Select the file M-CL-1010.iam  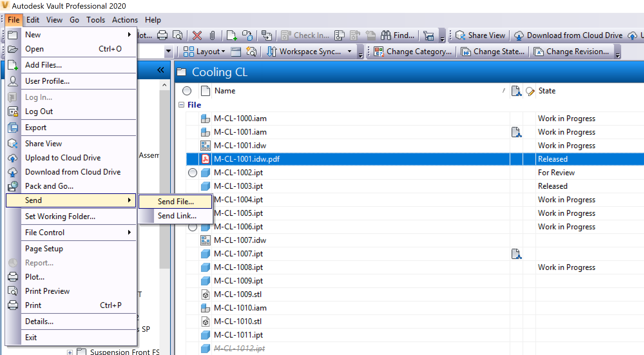coord(240,308)
